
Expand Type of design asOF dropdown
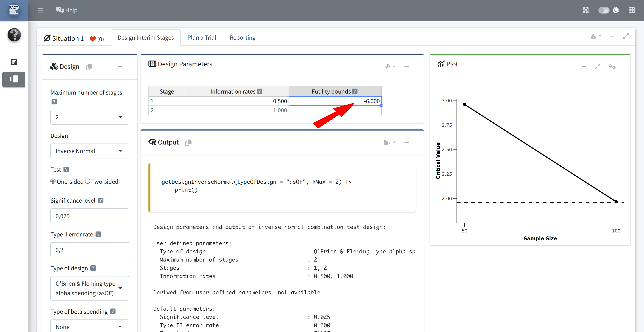click(x=90, y=288)
